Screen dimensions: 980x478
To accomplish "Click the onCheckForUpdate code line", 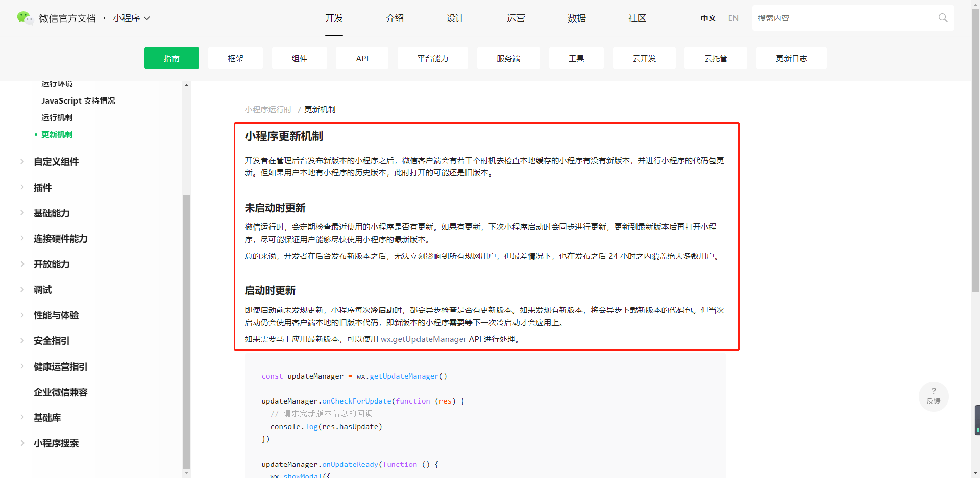I will pyautogui.click(x=363, y=401).
